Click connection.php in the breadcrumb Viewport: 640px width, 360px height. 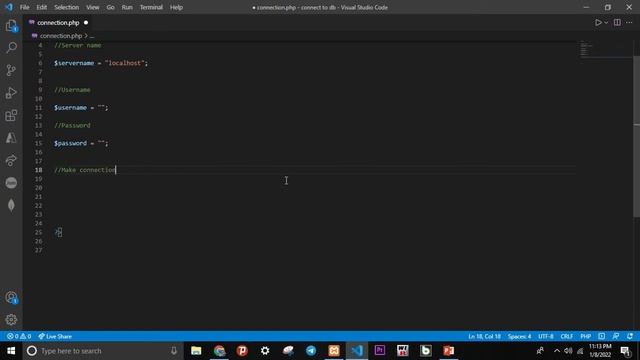point(60,36)
